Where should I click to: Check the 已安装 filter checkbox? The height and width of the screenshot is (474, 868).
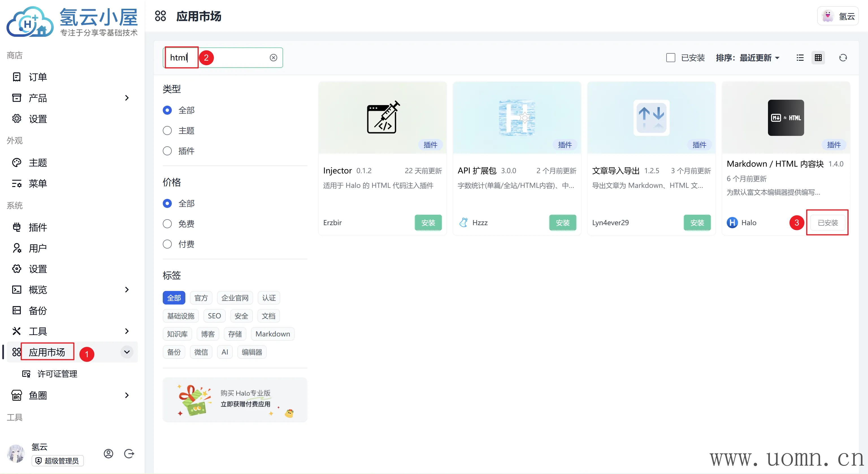coord(670,58)
